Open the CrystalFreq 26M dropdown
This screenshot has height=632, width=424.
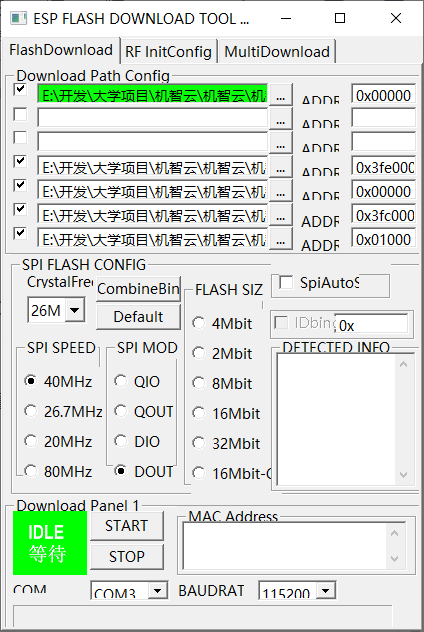75,310
